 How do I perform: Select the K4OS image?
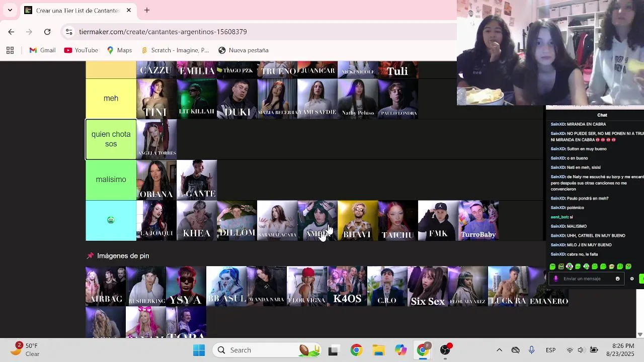(x=347, y=286)
